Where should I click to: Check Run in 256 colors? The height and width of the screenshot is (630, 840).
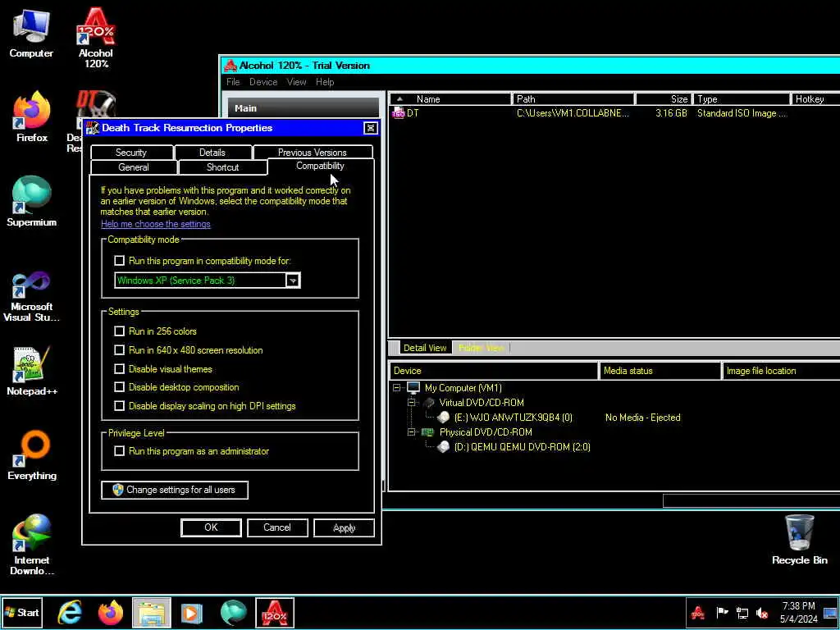click(x=120, y=331)
